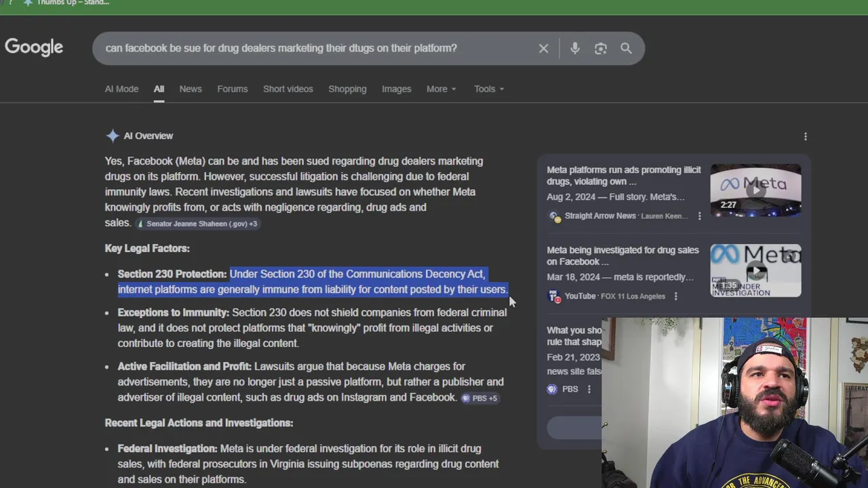
Task: Open the Forums tab
Action: tap(232, 89)
